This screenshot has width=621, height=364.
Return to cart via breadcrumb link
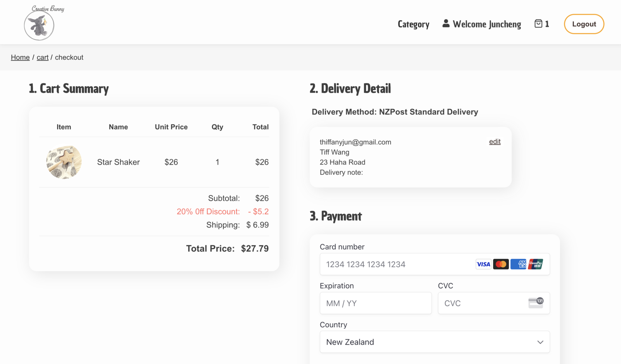point(42,57)
